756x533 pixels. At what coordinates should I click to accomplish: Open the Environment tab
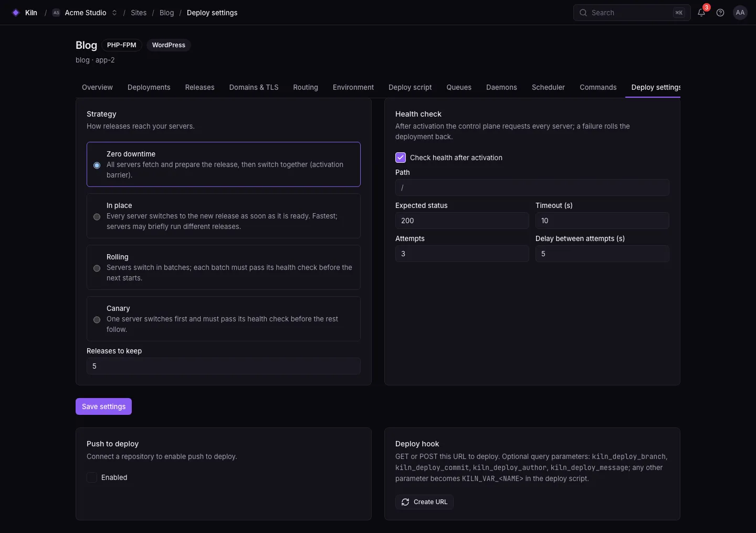click(353, 87)
